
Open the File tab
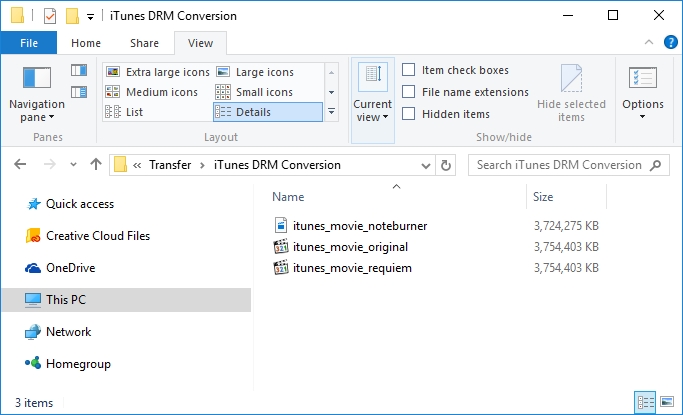[29, 43]
